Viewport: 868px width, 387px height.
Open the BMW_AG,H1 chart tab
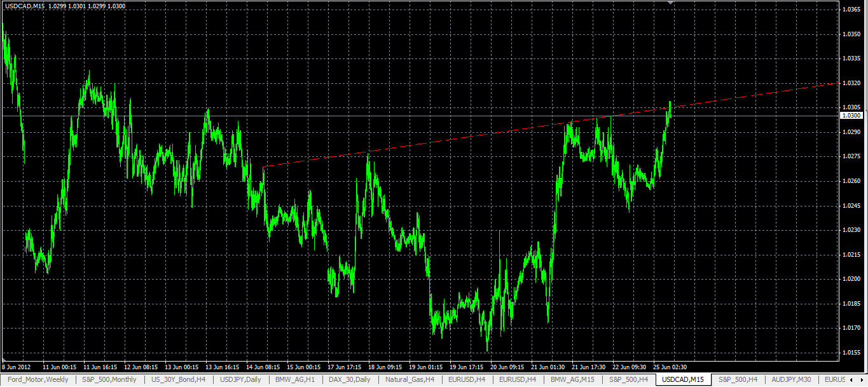pyautogui.click(x=295, y=379)
